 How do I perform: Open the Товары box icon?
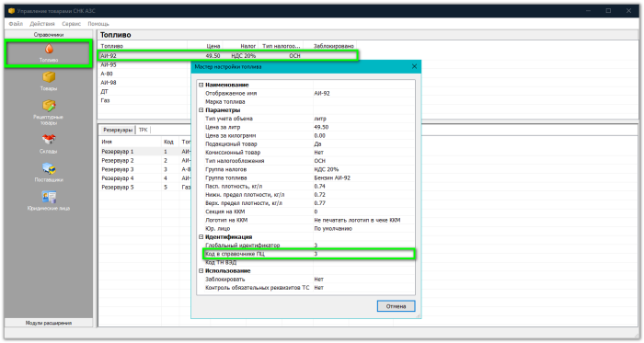pos(49,76)
